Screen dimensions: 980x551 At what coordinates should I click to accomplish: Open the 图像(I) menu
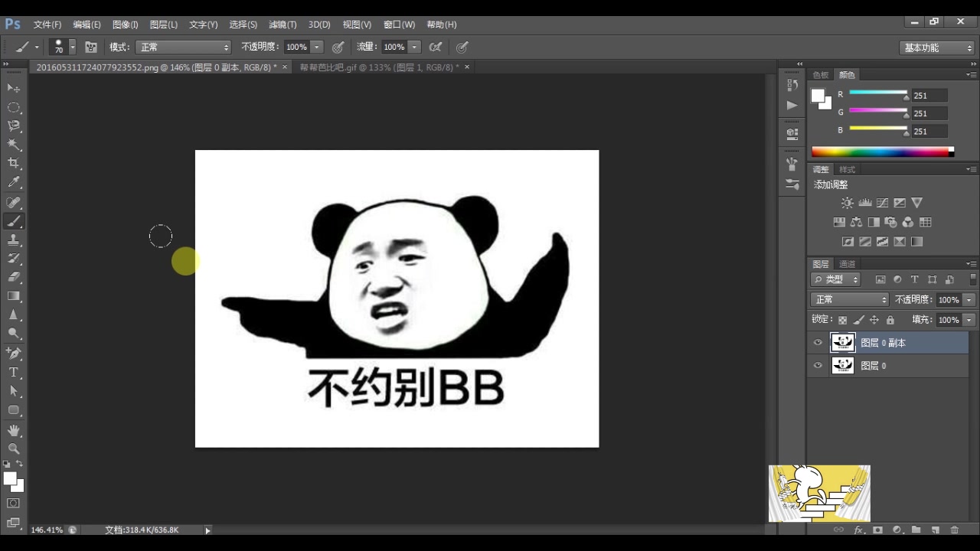125,24
